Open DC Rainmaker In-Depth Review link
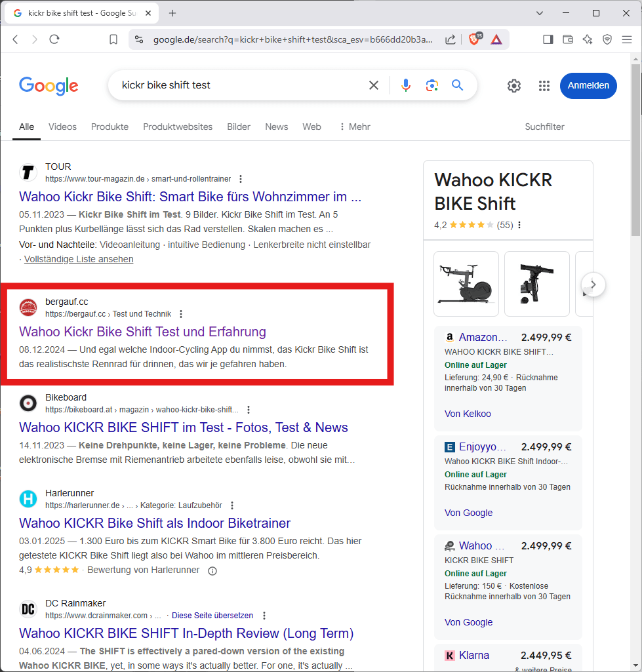 186,633
